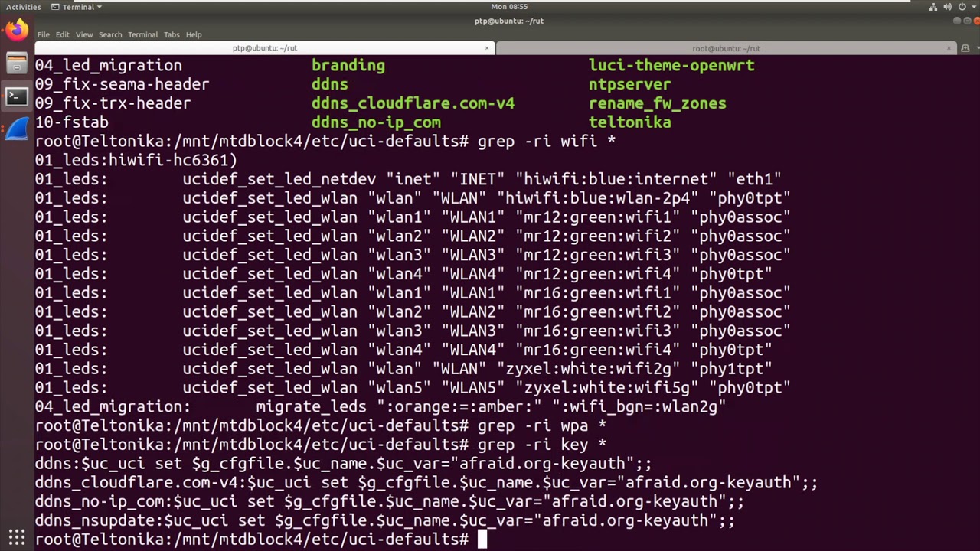
Task: Click the 04_led_migration: migrate_leds line
Action: (381, 406)
